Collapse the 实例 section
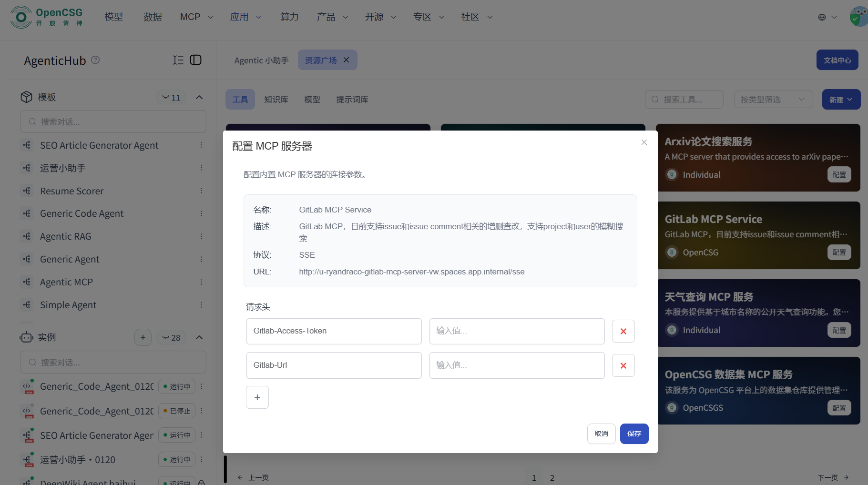 coord(199,337)
